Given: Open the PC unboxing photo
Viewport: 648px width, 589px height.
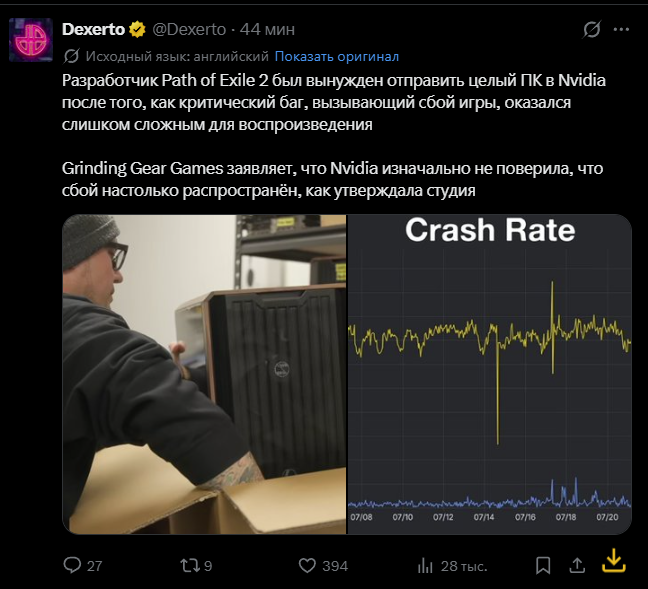Looking at the screenshot, I should (204, 374).
